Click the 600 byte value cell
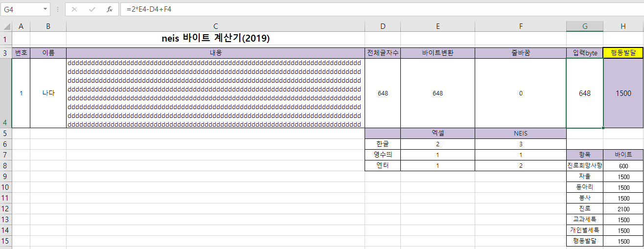The image size is (644, 249). click(623, 166)
